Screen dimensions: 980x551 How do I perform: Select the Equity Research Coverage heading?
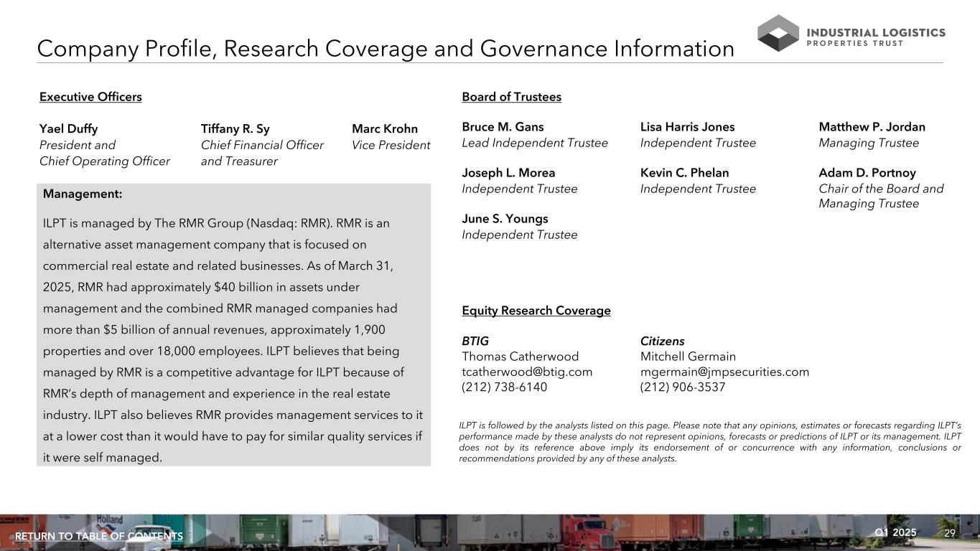point(536,311)
